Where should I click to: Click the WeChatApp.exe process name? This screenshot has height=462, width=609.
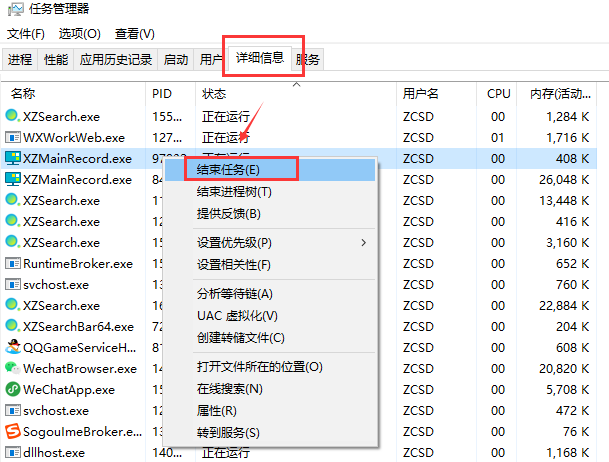point(69,389)
